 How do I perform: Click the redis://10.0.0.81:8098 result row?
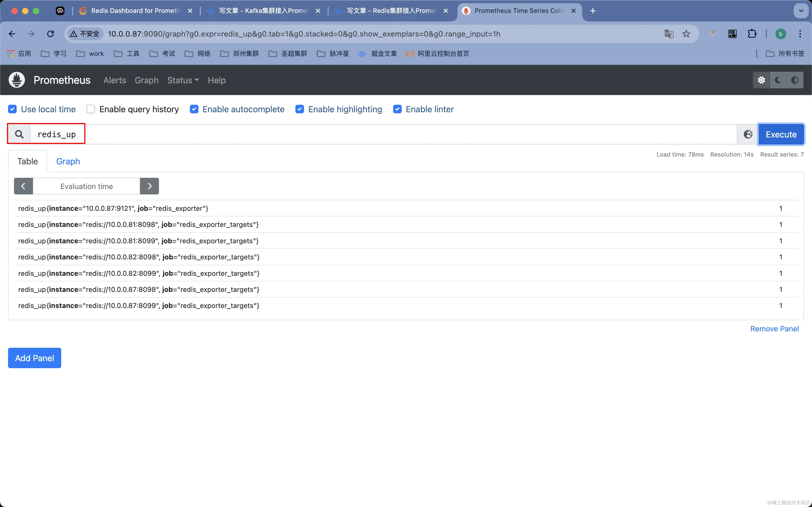[406, 224]
